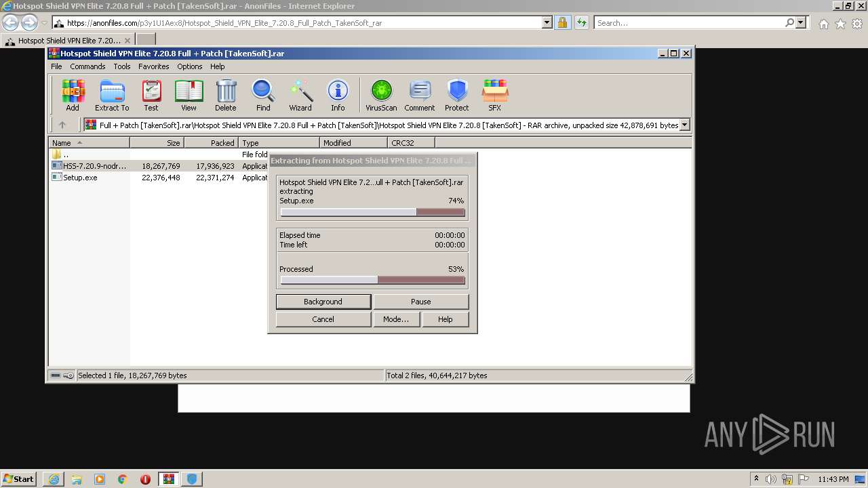Image resolution: width=868 pixels, height=488 pixels.
Task: Open File Explorer taskbar icon
Action: click(77, 479)
